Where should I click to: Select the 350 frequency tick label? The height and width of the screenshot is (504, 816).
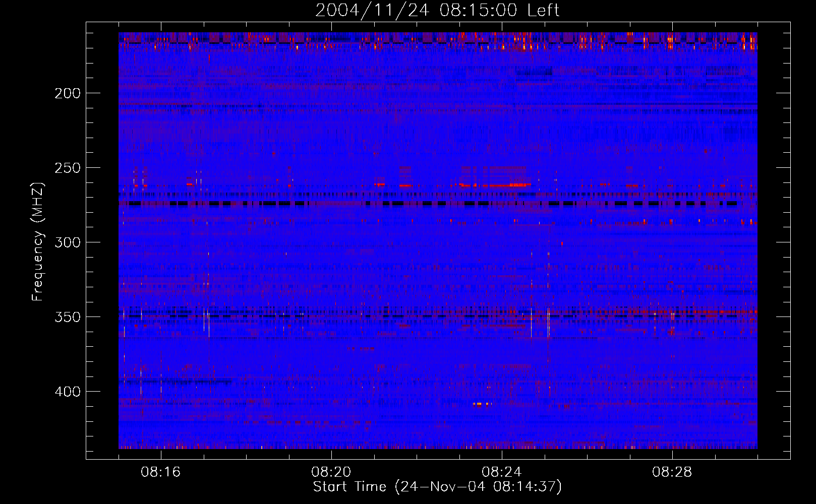tap(67, 317)
